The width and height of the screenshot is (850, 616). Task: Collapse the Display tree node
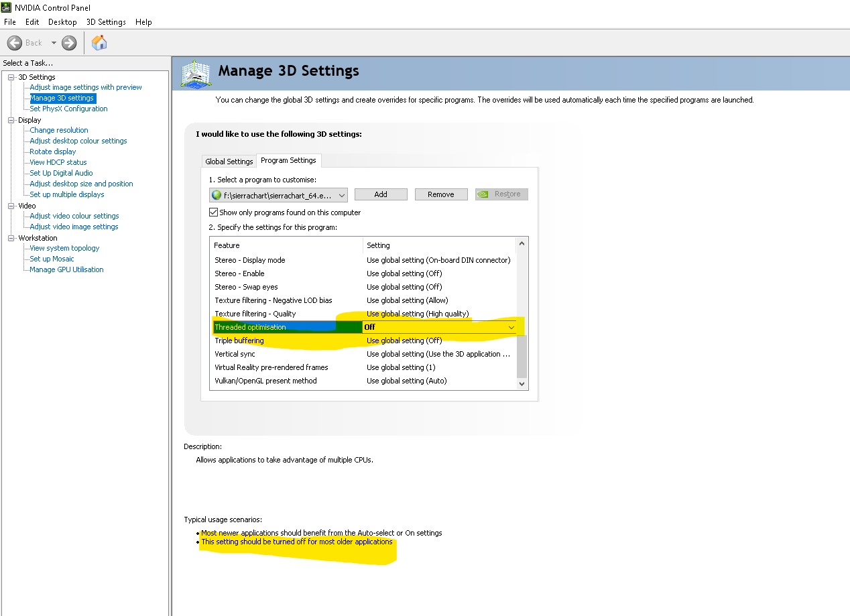point(11,120)
